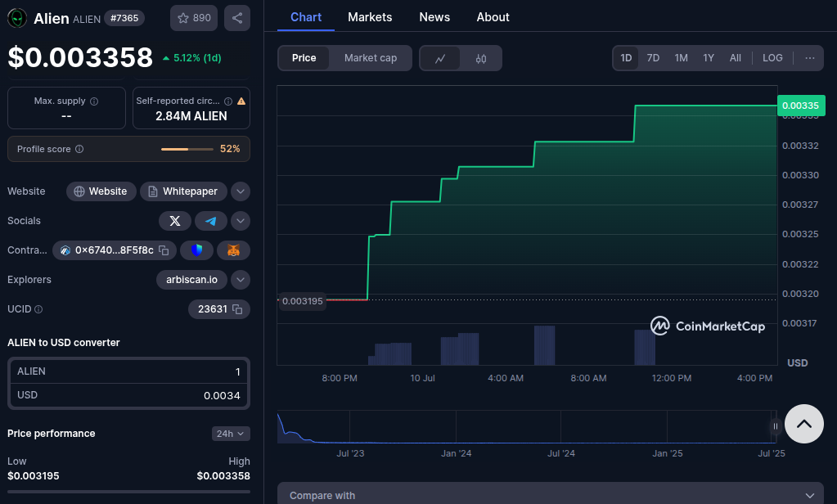This screenshot has height=504, width=837.
Task: Switch to the About tab
Action: tap(493, 17)
